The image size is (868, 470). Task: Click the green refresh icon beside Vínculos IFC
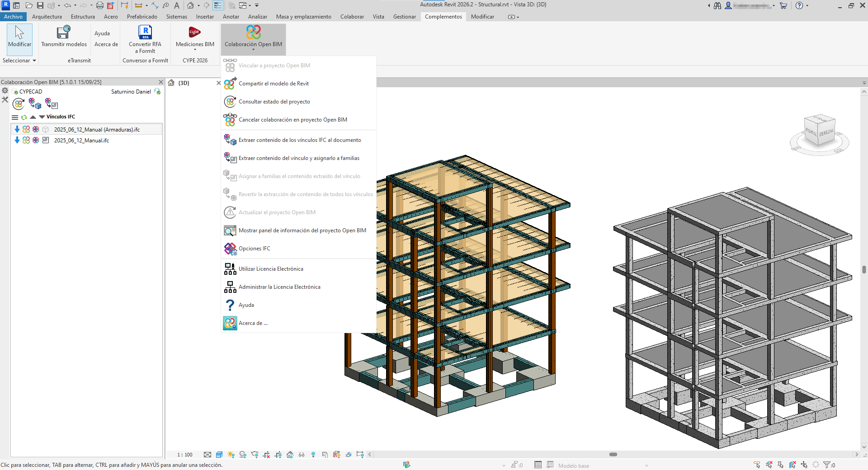[x=24, y=117]
